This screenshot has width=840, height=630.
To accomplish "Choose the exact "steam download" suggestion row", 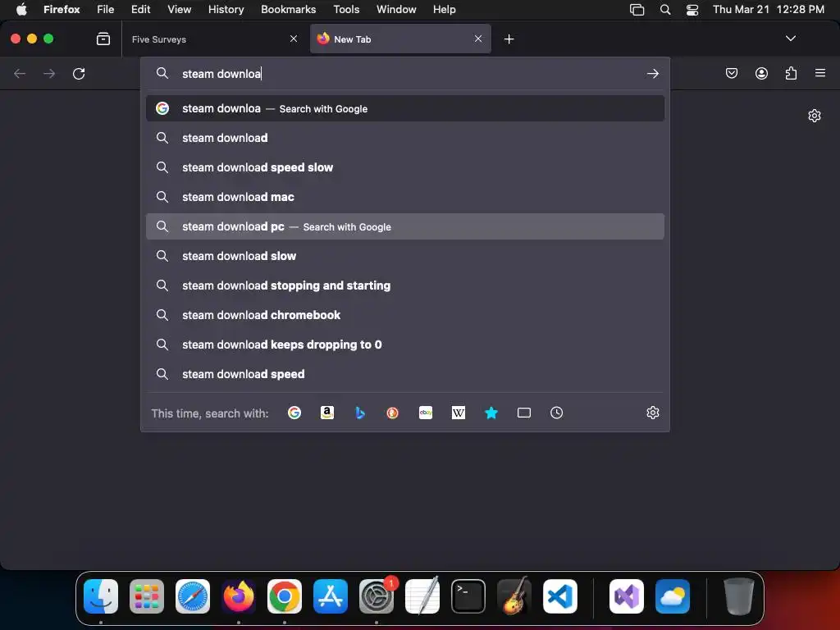I will [x=405, y=138].
